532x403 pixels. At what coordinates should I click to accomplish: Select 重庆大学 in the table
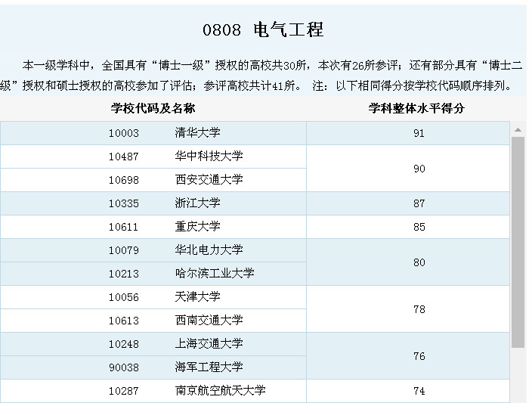[197, 226]
